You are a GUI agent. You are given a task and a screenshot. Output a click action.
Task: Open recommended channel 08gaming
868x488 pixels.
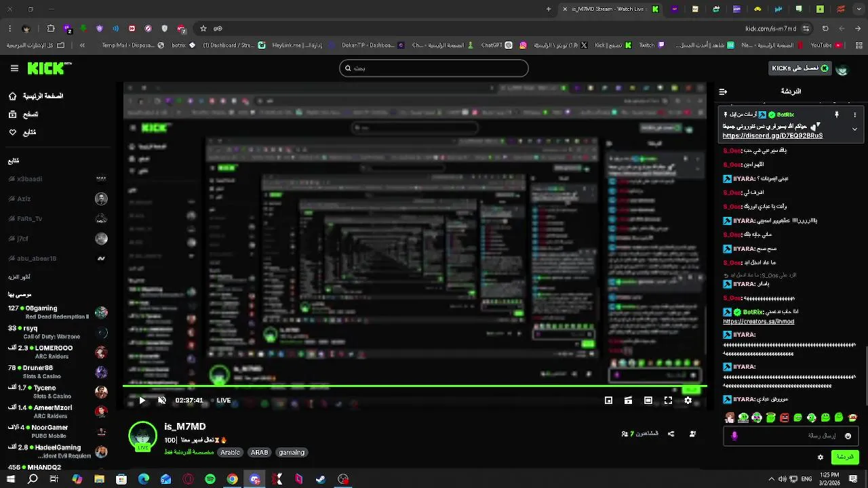(x=58, y=312)
